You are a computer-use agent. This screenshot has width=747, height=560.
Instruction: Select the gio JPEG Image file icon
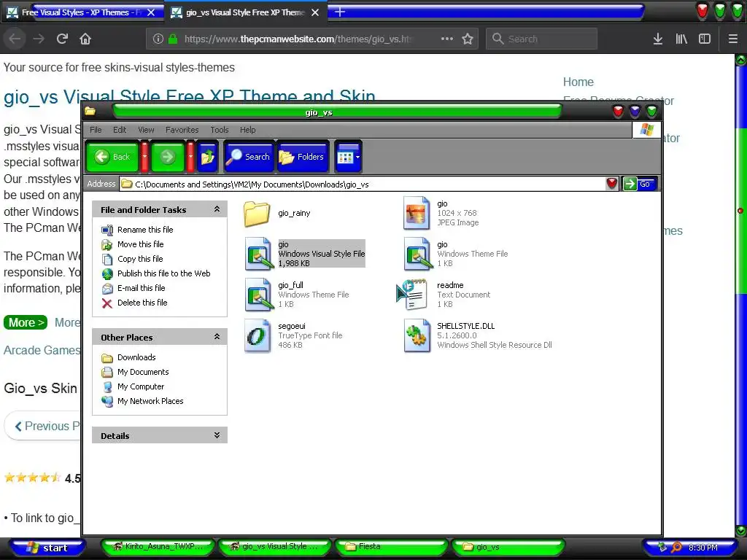point(417,213)
